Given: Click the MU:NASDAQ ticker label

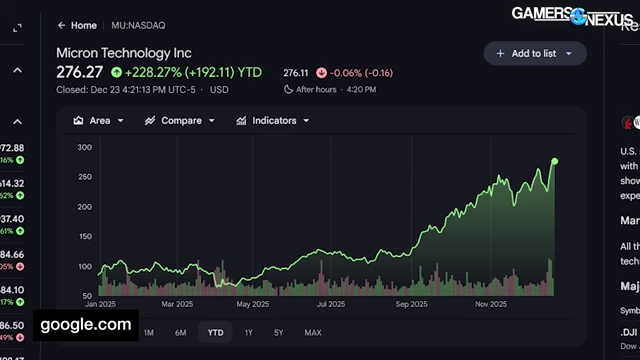Looking at the screenshot, I should [138, 25].
